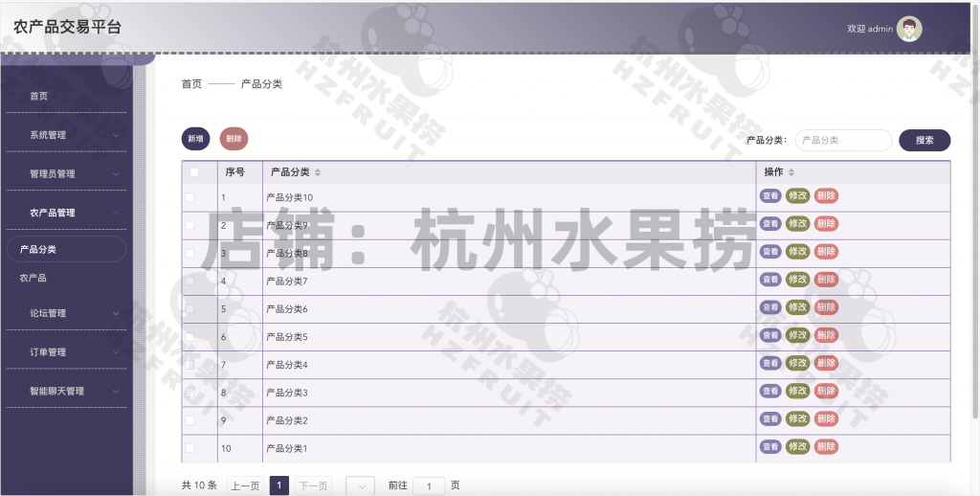
Task: Select page 1 in pagination
Action: coord(279,485)
